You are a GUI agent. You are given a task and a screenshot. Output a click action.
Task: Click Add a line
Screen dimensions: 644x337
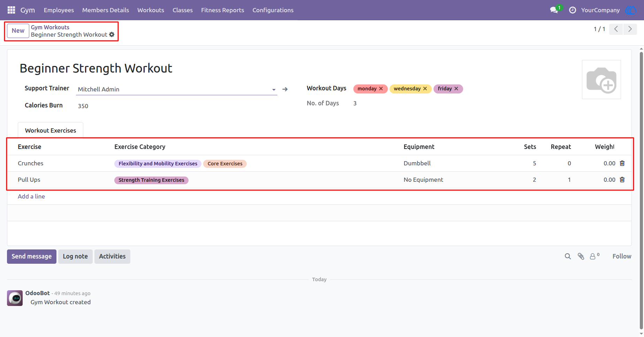pos(31,196)
